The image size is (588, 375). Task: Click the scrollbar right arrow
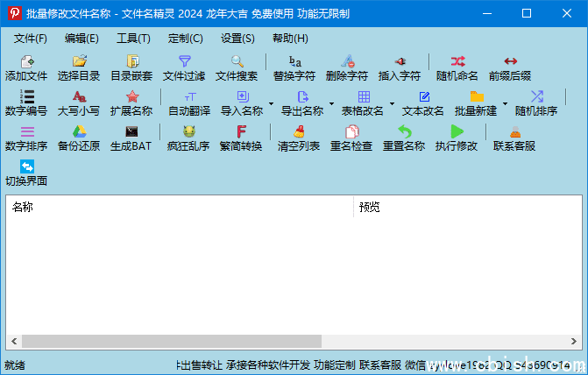pos(574,341)
